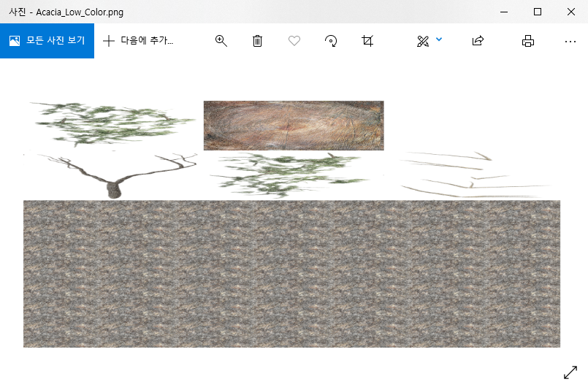Viewport: 588px width, 390px height.
Task: Print the image with printer icon
Action: click(528, 40)
